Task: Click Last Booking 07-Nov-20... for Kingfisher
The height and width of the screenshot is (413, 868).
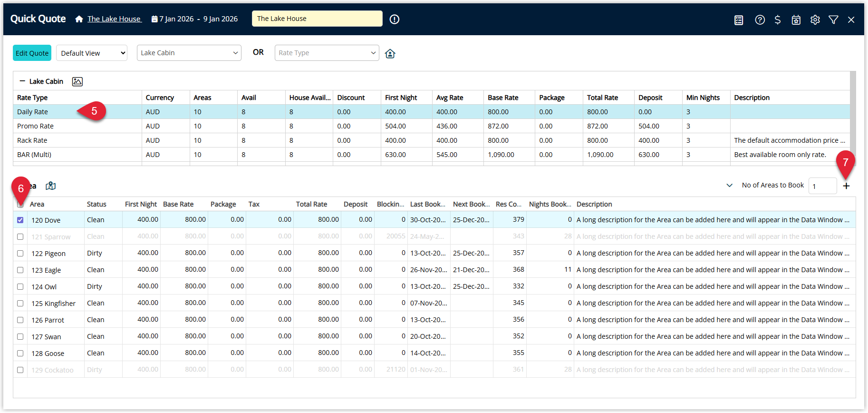Action: [x=428, y=303]
